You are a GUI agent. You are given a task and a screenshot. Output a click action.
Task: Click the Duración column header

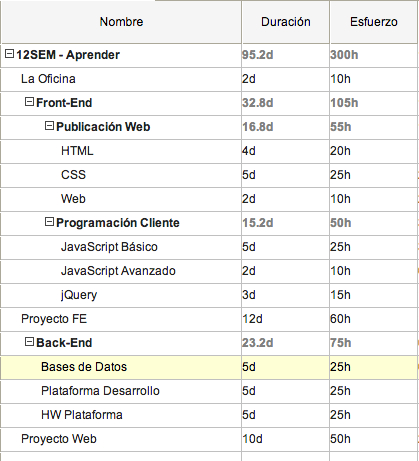286,22
